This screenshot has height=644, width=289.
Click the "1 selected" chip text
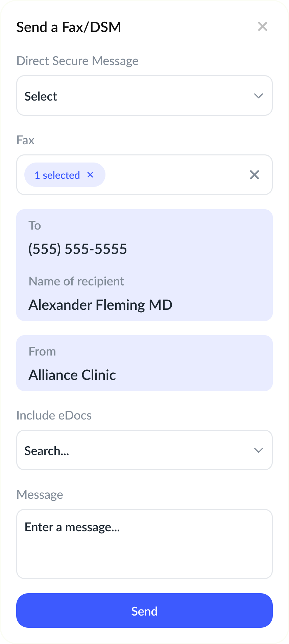tap(57, 175)
